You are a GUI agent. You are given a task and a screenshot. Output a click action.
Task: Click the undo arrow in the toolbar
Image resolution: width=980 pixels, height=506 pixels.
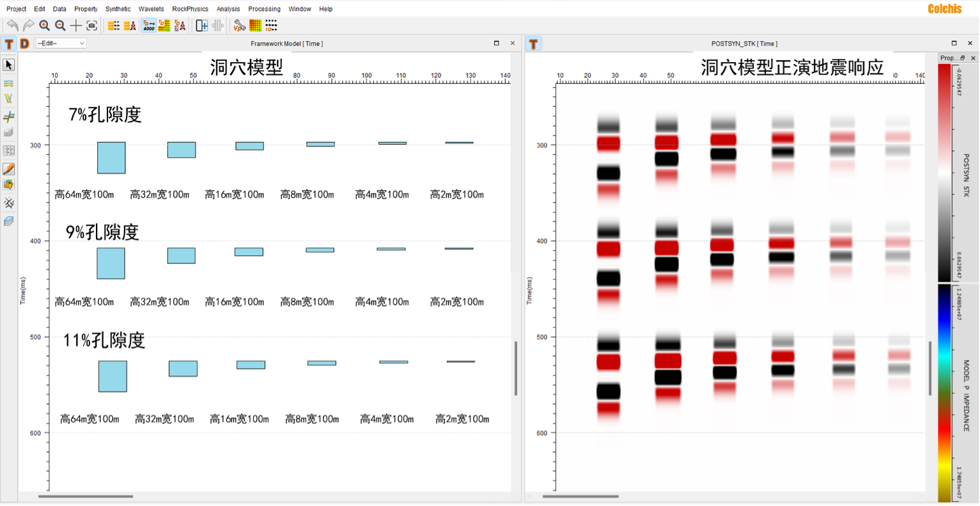click(12, 26)
